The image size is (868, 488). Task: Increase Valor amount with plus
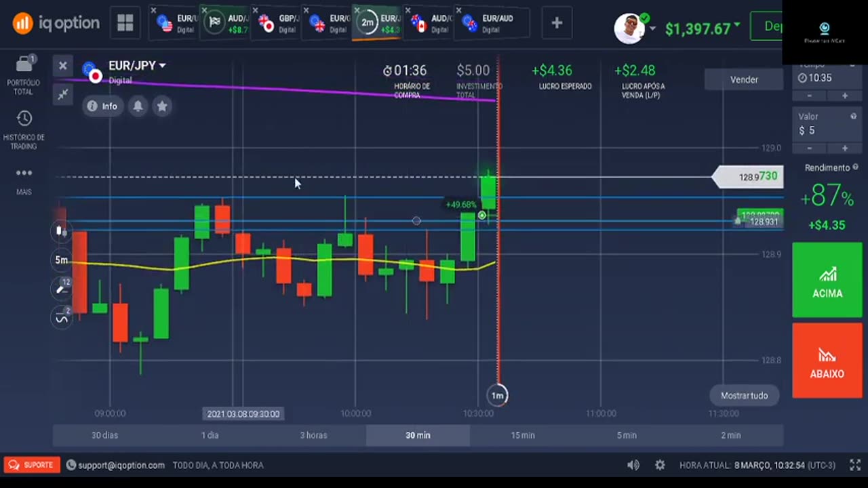pyautogui.click(x=845, y=148)
